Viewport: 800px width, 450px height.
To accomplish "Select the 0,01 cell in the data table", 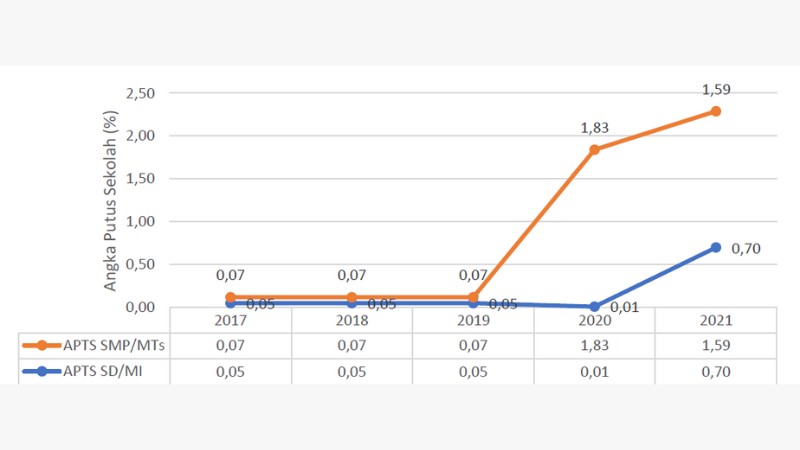I will [594, 372].
